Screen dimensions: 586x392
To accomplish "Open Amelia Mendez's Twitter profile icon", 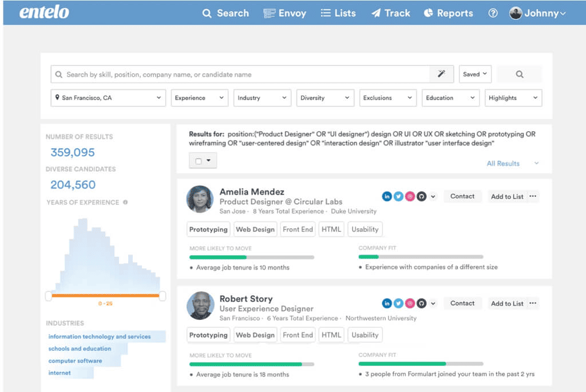I will point(398,196).
